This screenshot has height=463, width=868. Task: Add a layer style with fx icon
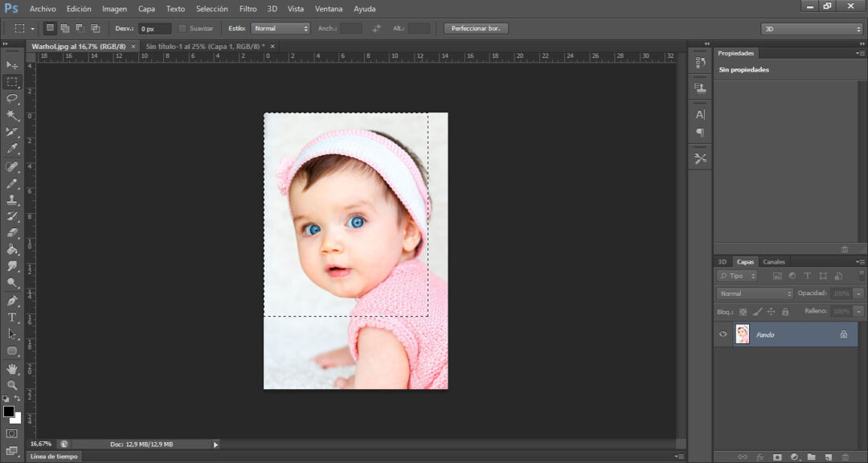[760, 457]
